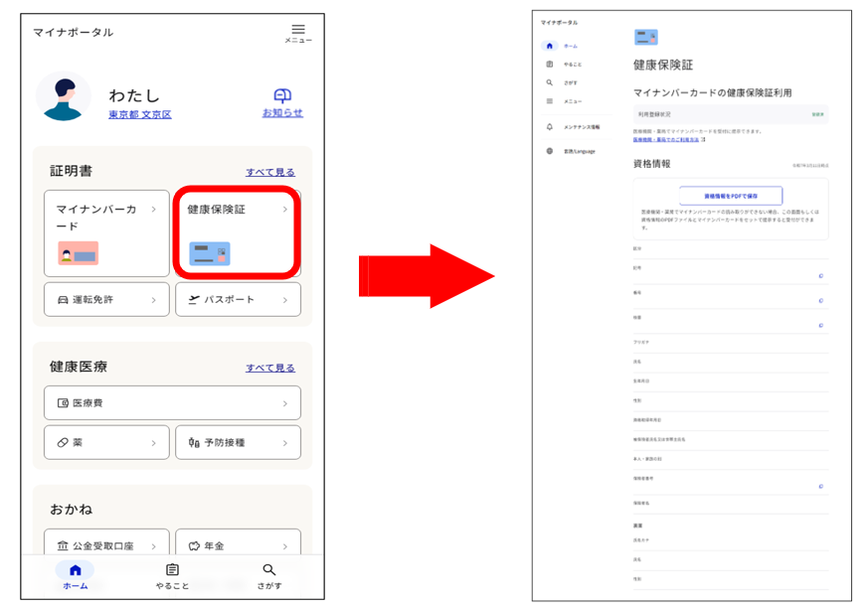Viewport: 868px width, 610px height.
Task: Copy the 記号 value with its copy icon
Action: click(821, 275)
